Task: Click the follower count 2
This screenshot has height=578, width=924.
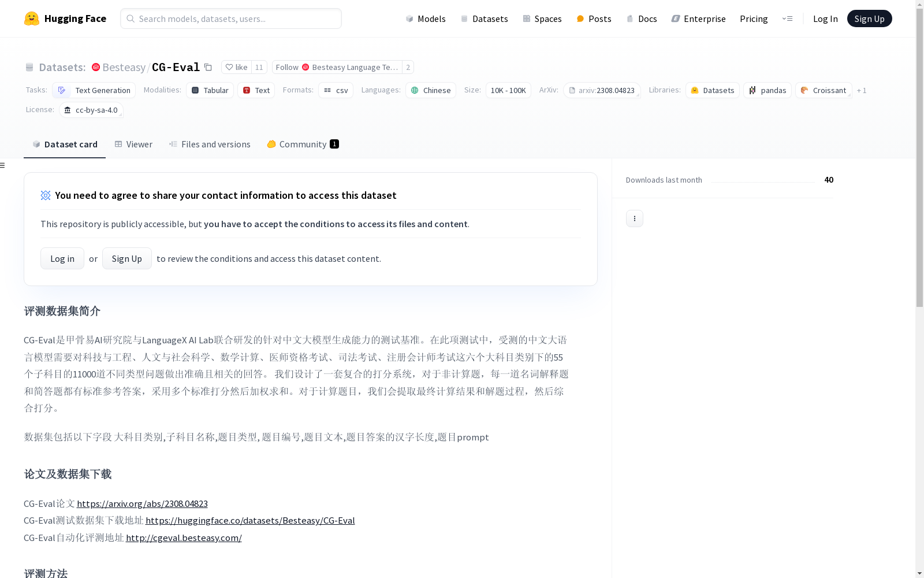Action: tap(408, 67)
